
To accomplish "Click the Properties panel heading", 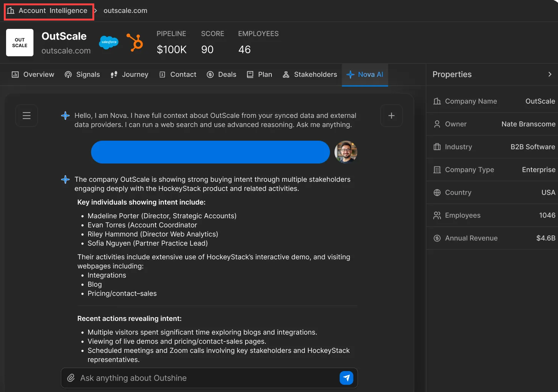I will (x=452, y=75).
